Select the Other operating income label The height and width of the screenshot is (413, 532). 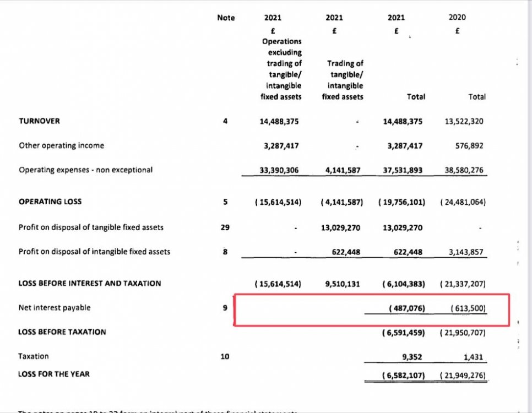61,146
